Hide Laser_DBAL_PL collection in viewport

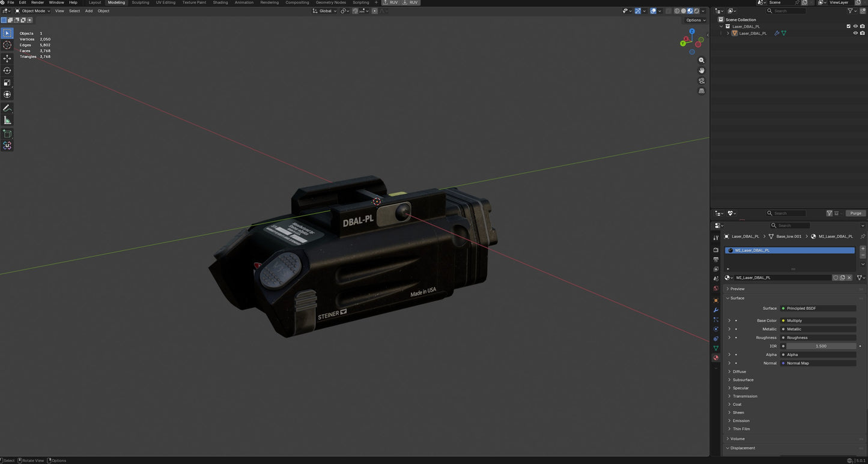[855, 26]
